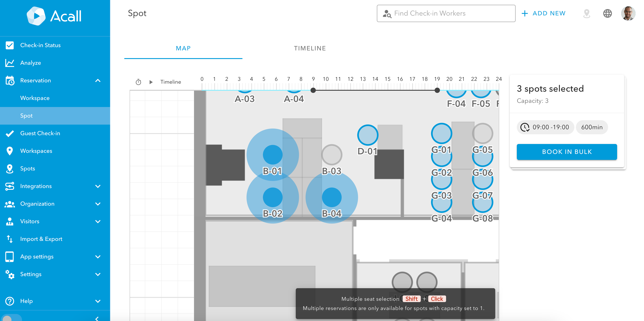644x321 pixels.
Task: Click ADD NEW button
Action: coord(543,13)
